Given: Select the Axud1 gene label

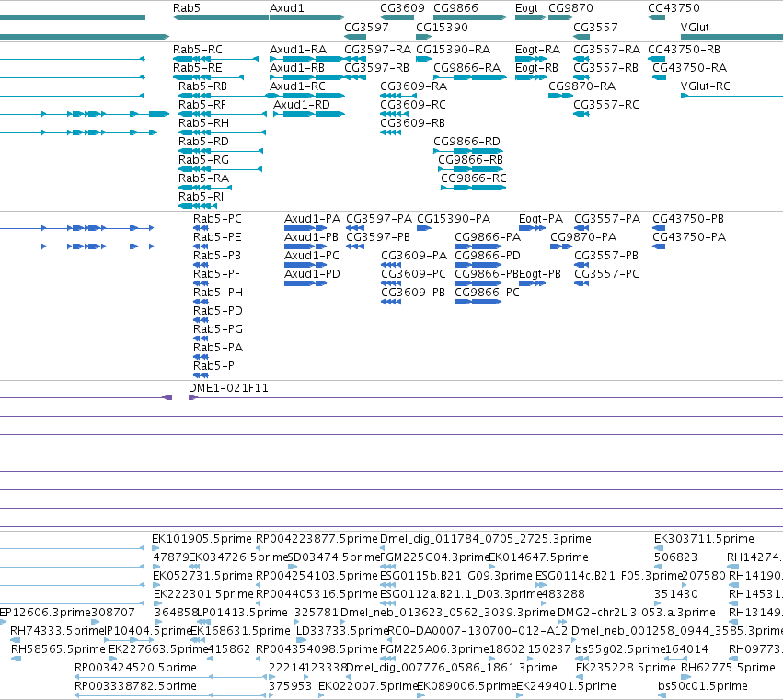Looking at the screenshot, I should point(287,8).
